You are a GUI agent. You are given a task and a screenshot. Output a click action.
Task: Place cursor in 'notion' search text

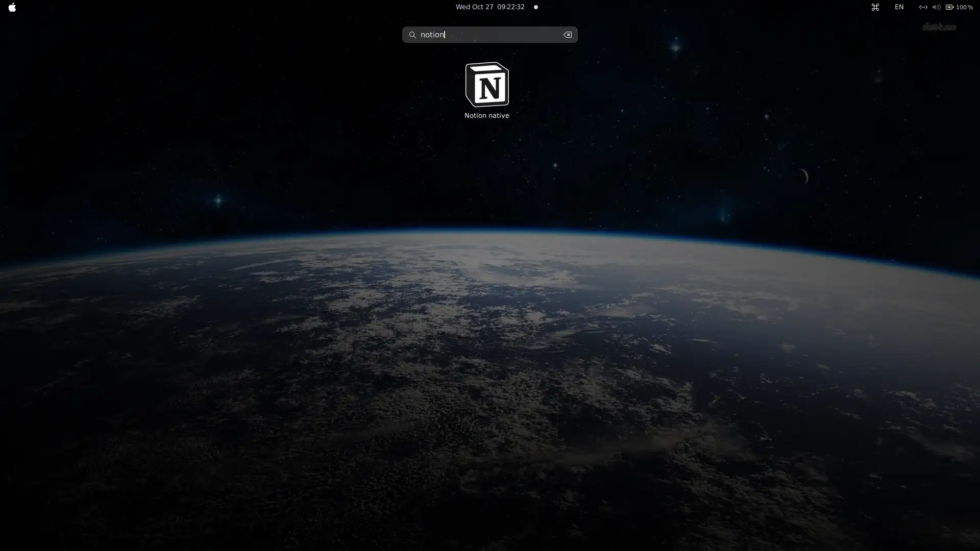[x=432, y=35]
